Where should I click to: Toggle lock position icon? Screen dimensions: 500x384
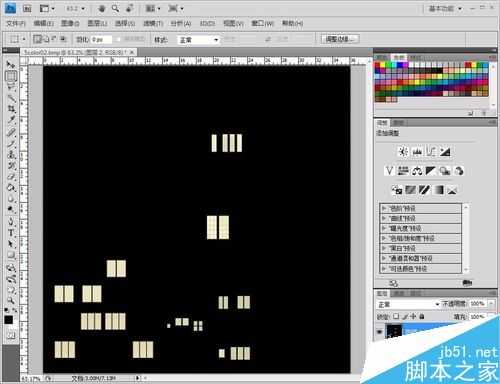[x=413, y=316]
